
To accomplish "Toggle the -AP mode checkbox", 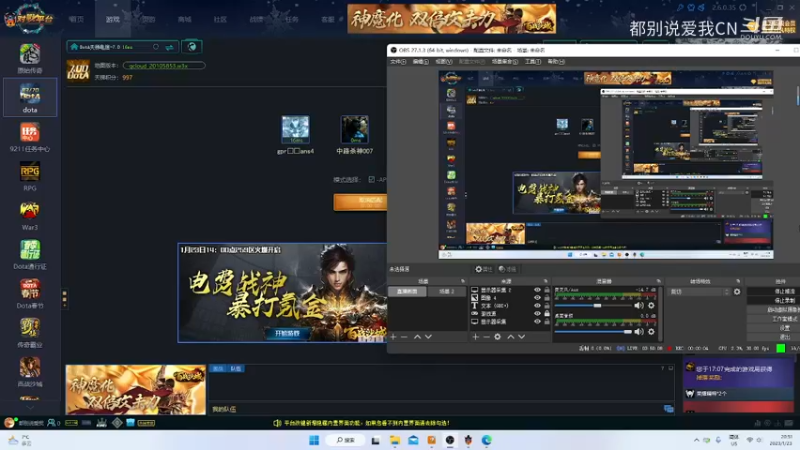I will pos(371,180).
